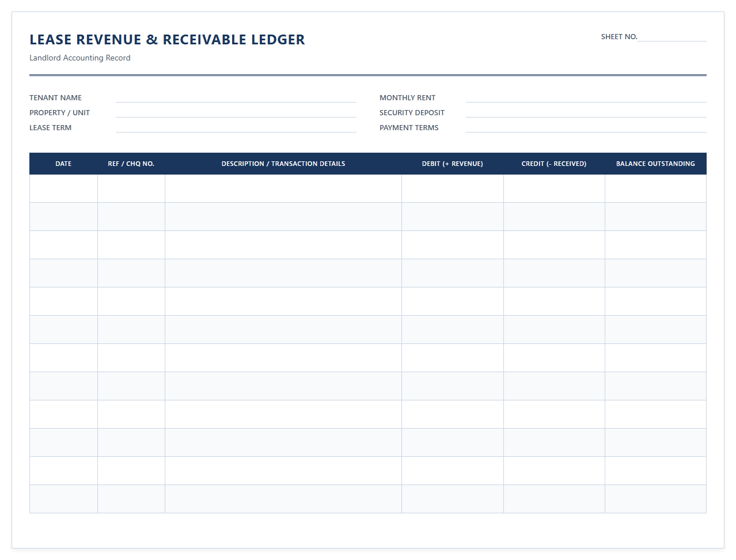
Task: Click the PROPERTY / UNIT label
Action: pos(59,112)
